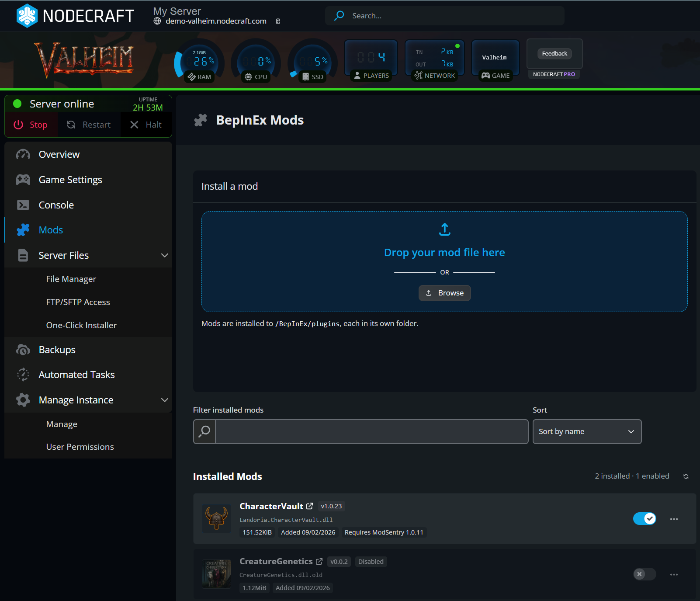Stop the server
Viewport: 700px width, 601px height.
pos(31,125)
